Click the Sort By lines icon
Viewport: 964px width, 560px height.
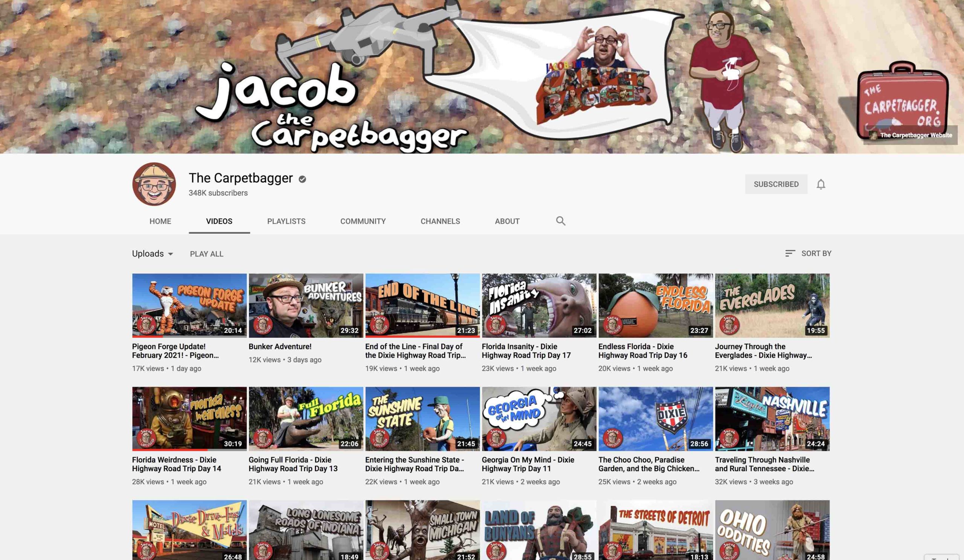click(790, 253)
